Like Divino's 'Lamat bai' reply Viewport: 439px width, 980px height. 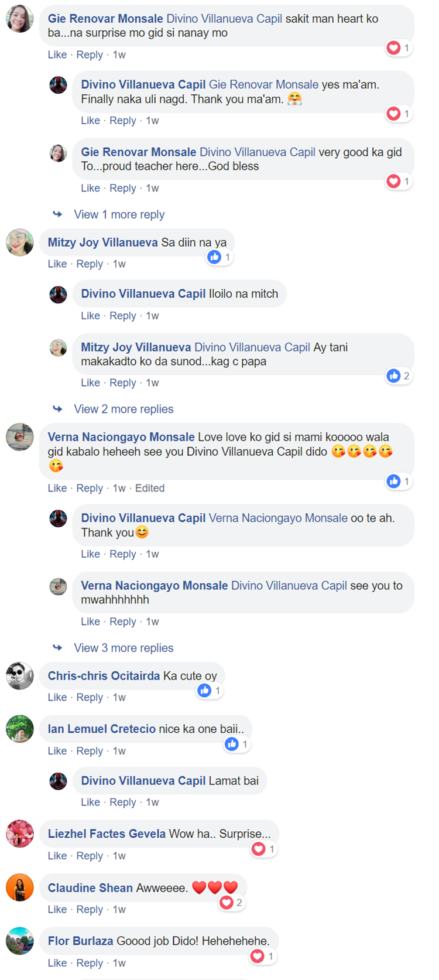click(90, 802)
